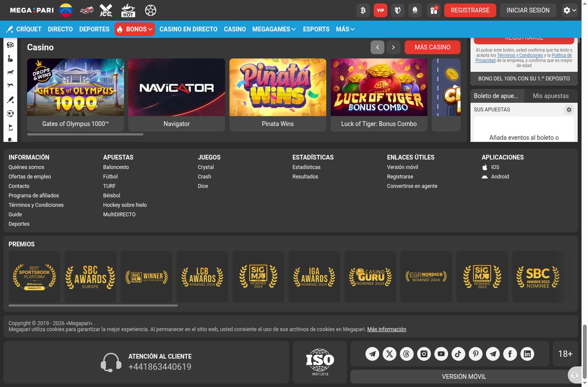Open the IOS app link
This screenshot has width=588, height=387.
491,167
